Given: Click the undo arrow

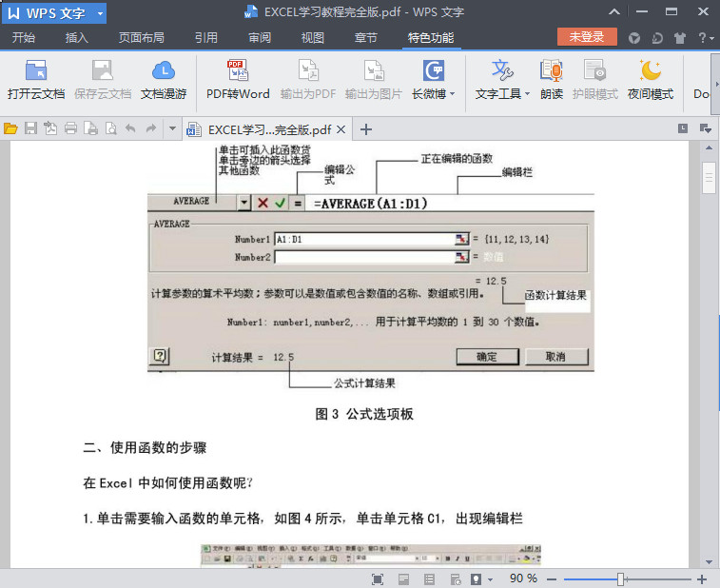Looking at the screenshot, I should (131, 128).
